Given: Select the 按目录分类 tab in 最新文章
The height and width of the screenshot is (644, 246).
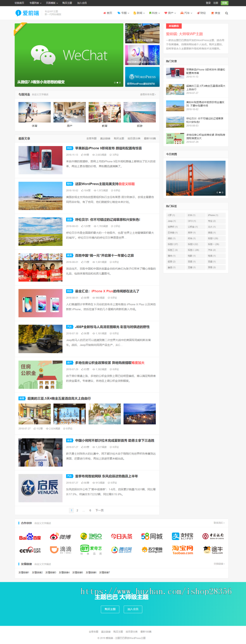Looking at the screenshot, I should tap(134, 139).
